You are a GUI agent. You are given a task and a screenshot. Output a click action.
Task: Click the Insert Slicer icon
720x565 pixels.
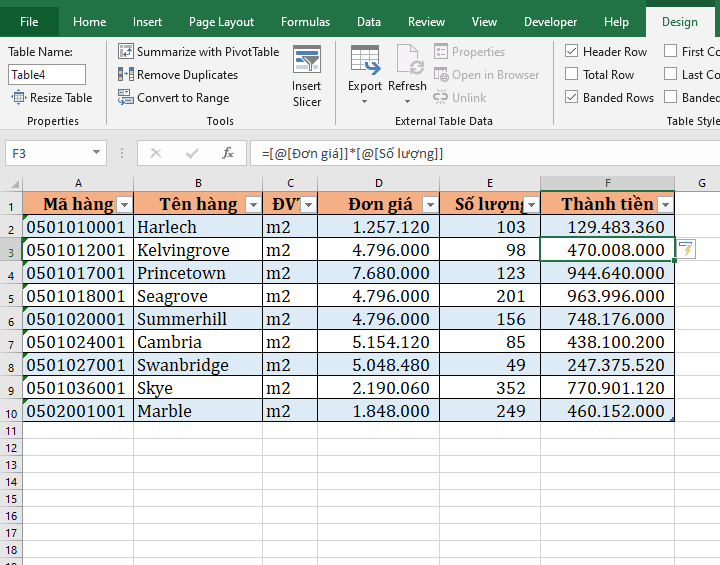[306, 60]
